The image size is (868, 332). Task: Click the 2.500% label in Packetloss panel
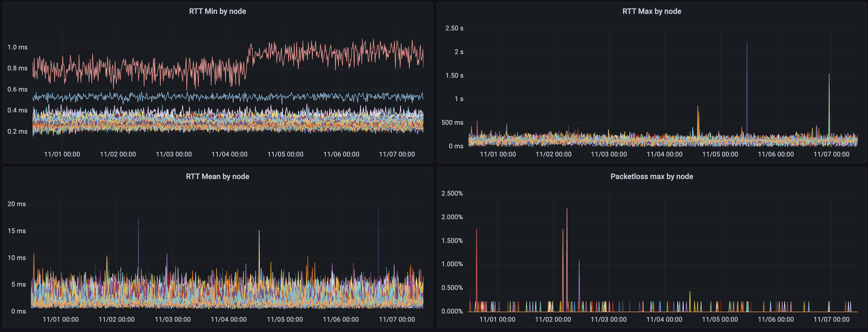(452, 194)
